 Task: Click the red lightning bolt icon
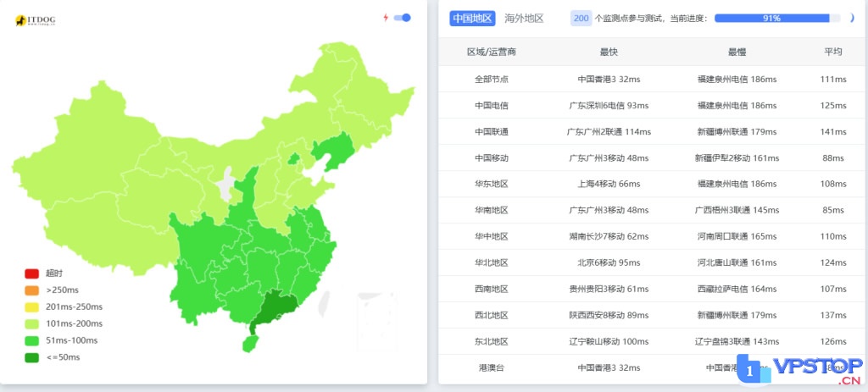coord(386,18)
